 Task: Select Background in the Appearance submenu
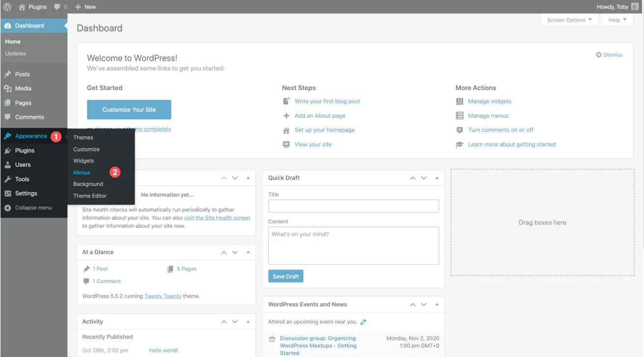[88, 184]
